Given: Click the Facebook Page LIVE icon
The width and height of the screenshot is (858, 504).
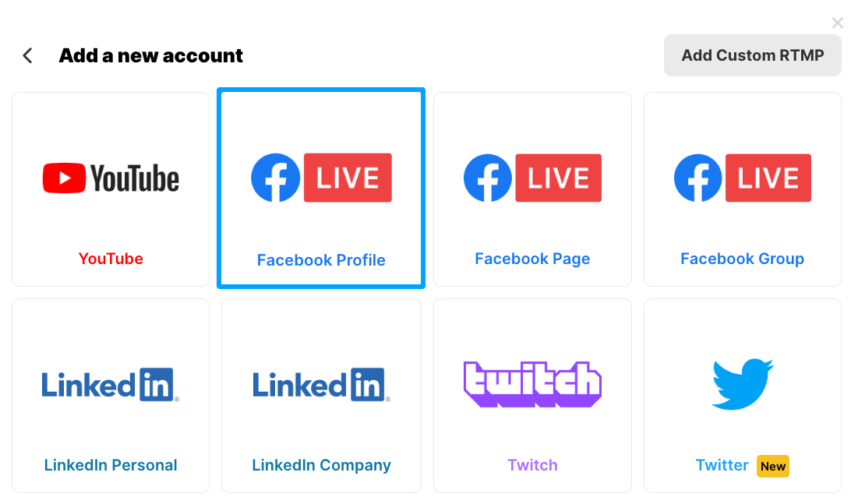Looking at the screenshot, I should 532,178.
